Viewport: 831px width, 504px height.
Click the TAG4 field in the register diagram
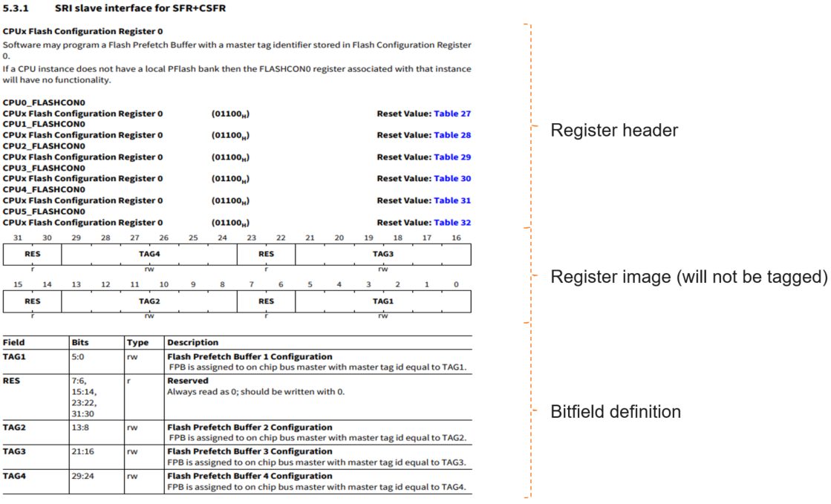(149, 254)
